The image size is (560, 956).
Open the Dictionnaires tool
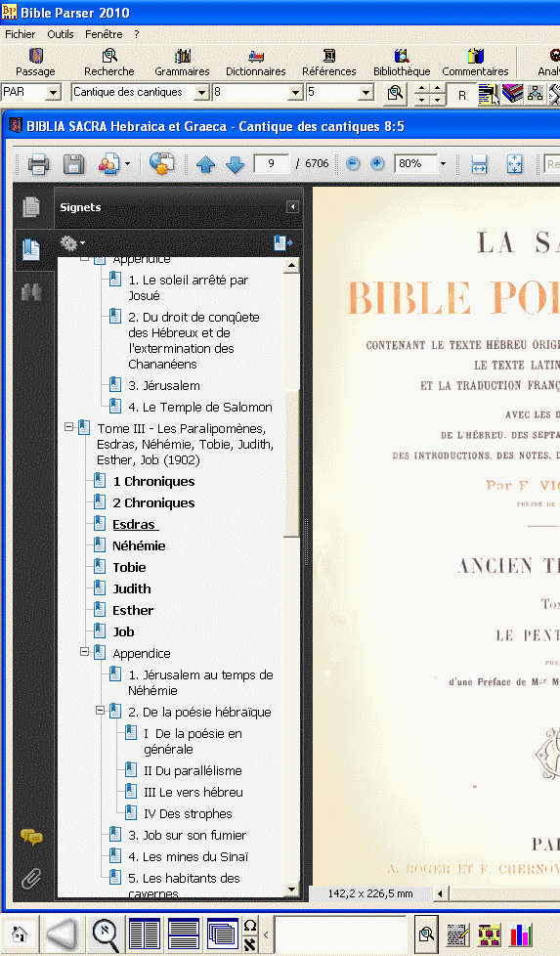[256, 63]
